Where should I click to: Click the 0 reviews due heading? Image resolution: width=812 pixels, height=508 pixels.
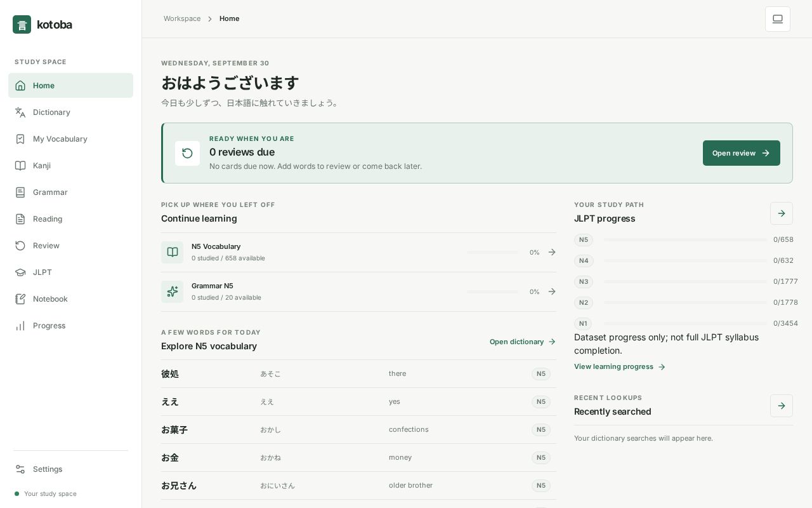(242, 152)
